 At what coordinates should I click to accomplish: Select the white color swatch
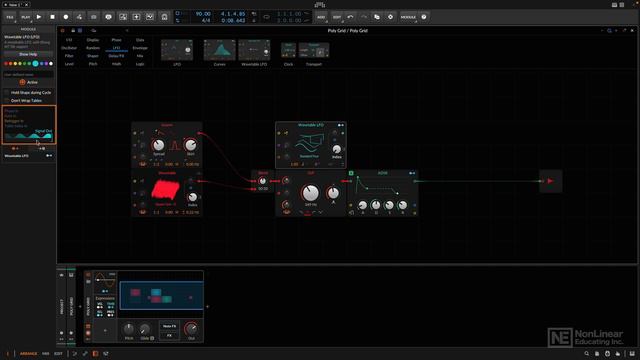coord(51,64)
